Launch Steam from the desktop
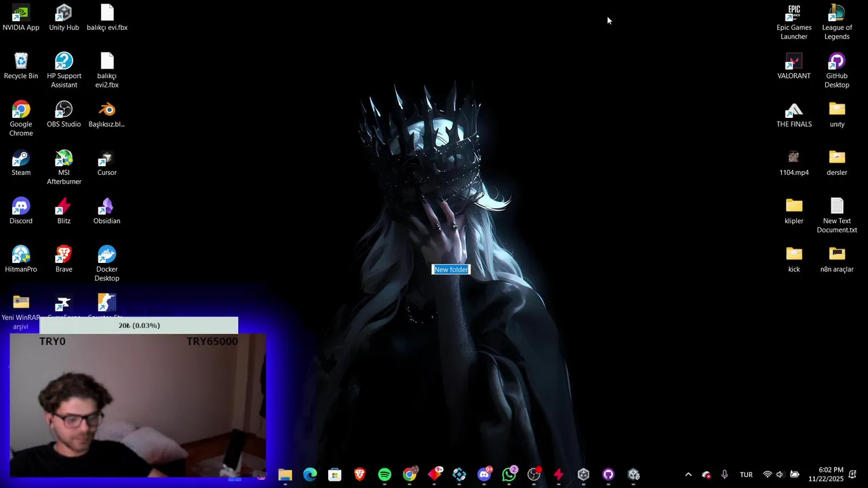 click(21, 163)
